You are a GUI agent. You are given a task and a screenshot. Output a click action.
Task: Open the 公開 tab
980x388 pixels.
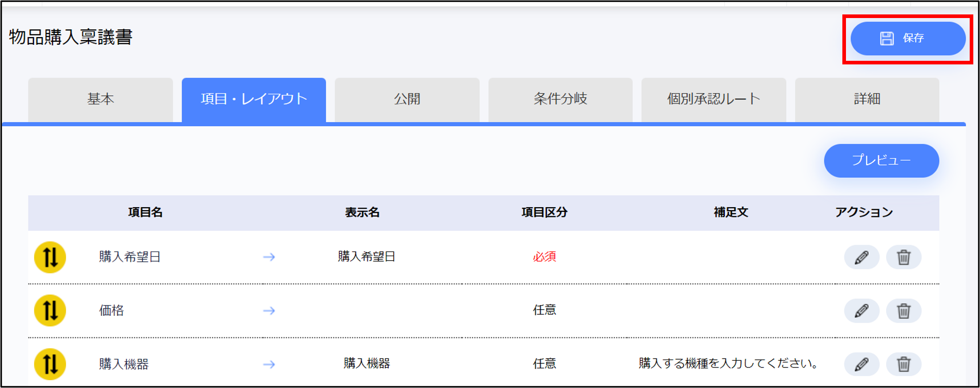(407, 99)
